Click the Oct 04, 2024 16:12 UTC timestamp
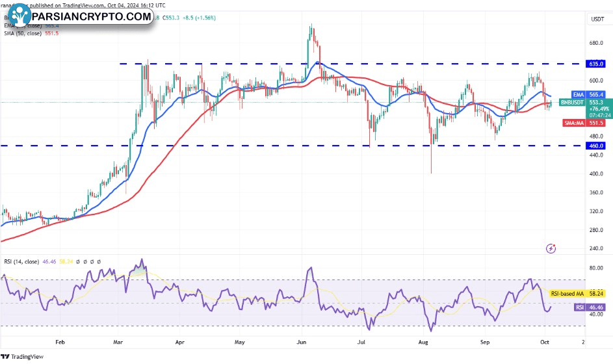613x364 pixels. point(137,5)
